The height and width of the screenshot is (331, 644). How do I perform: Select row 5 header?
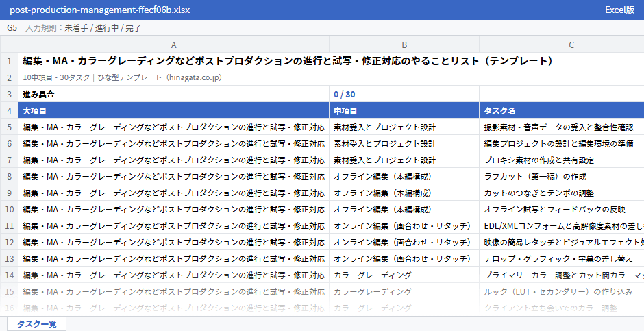[9, 127]
